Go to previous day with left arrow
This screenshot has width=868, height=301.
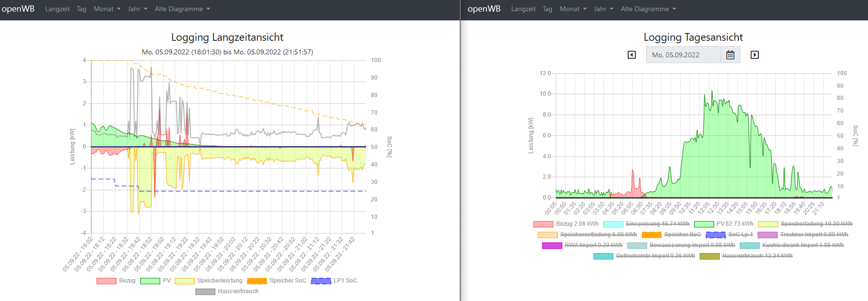[x=632, y=55]
